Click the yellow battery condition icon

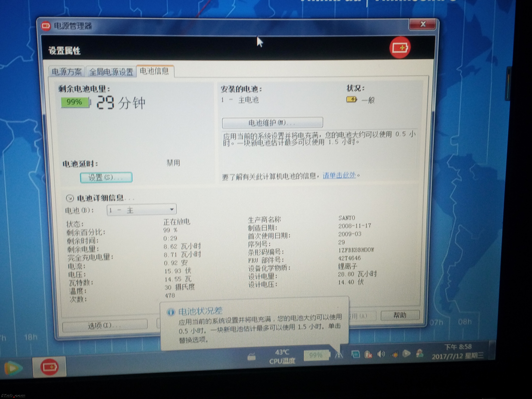351,99
